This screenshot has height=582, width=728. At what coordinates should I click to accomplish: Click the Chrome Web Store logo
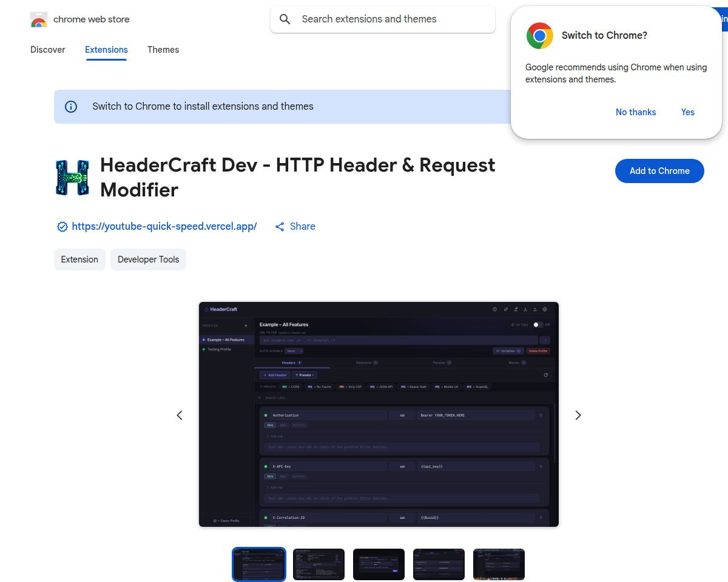point(39,19)
